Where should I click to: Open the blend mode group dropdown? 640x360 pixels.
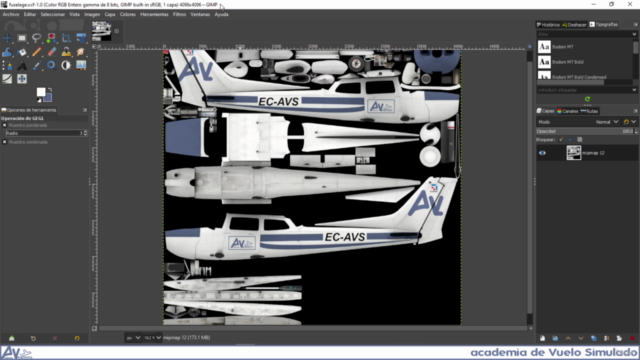coord(630,122)
